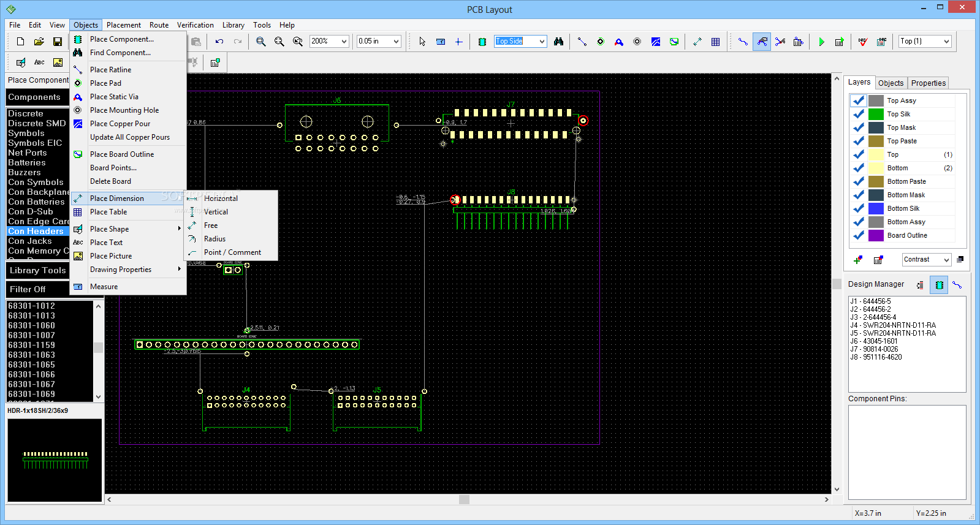Select the Place Board Outline toolbar icon
The image size is (980, 525).
pyautogui.click(x=674, y=42)
